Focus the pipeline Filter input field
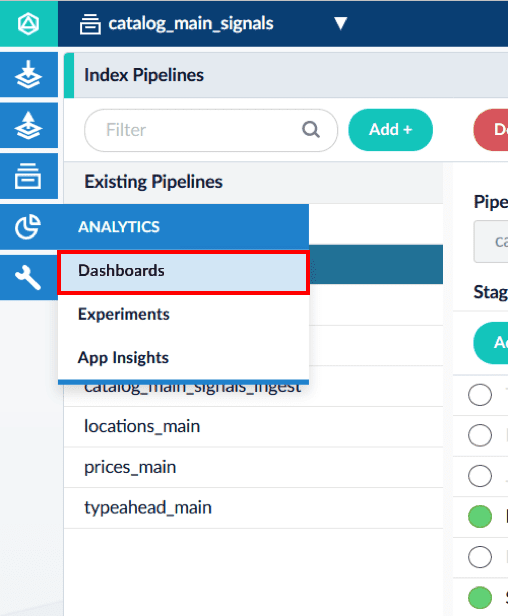 211,130
